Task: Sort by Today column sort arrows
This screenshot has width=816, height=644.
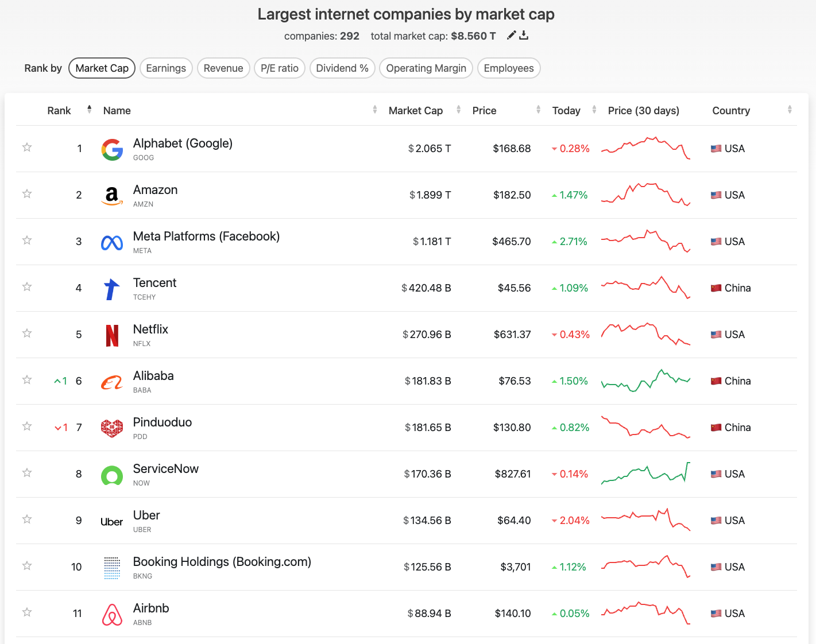Action: (594, 110)
